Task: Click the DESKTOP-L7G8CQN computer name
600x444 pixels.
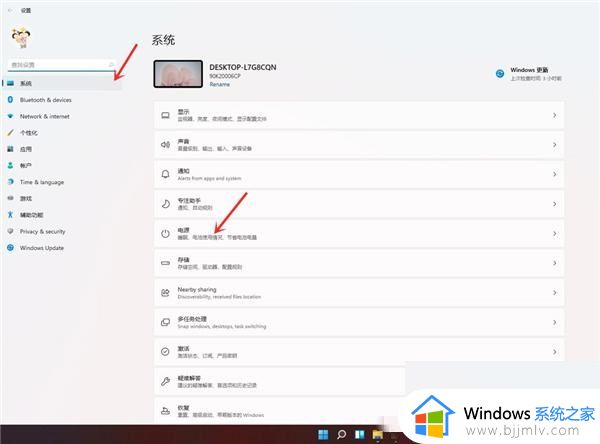Action: 243,67
